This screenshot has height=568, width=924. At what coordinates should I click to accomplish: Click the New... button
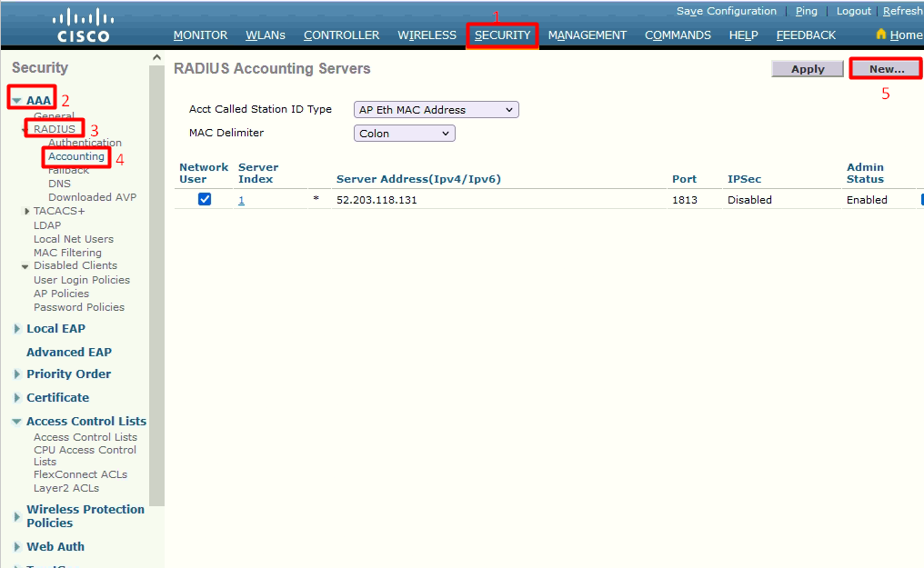(887, 69)
